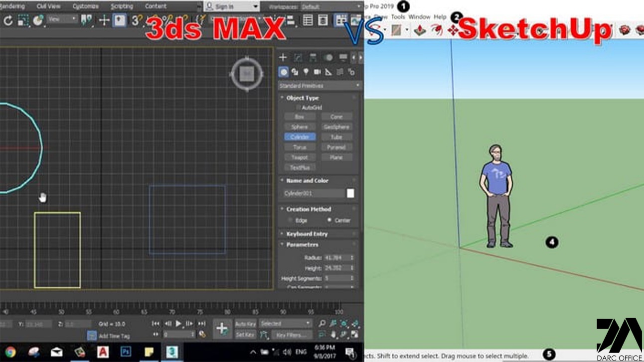Open the Create tab plus icon

[283, 58]
